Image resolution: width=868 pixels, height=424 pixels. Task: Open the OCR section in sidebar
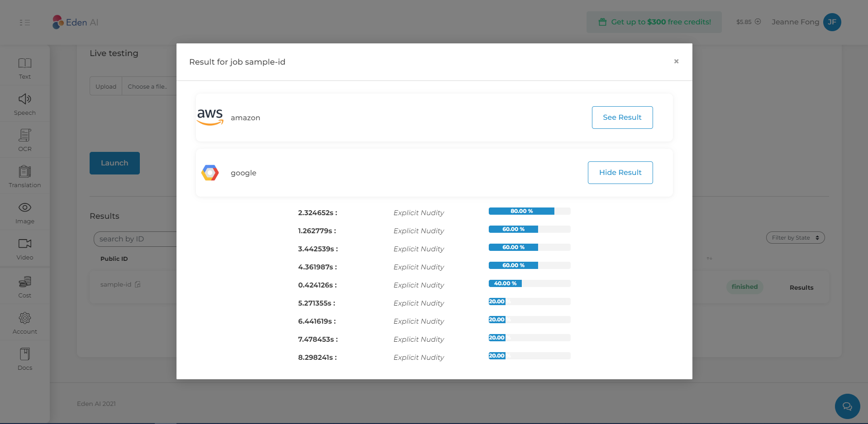click(25, 141)
